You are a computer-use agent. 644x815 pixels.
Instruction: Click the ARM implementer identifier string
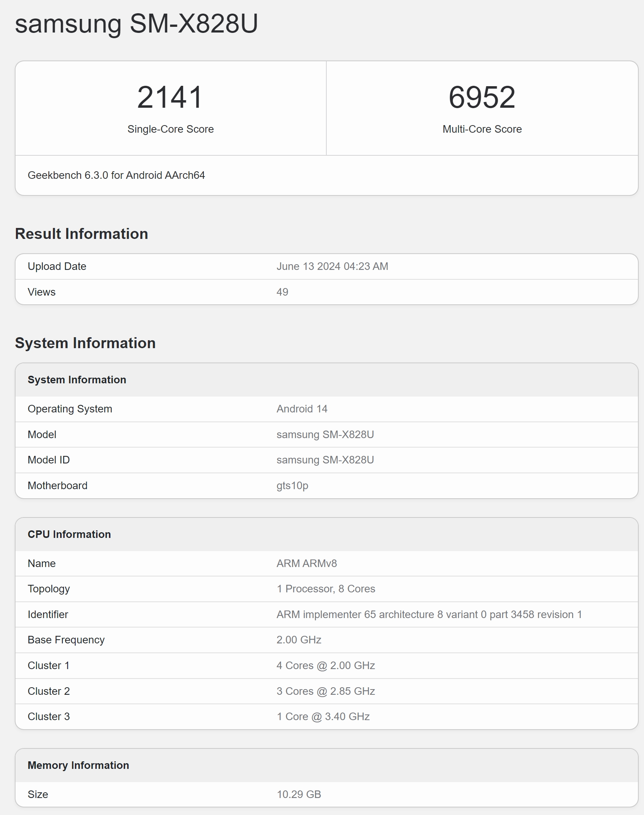429,615
